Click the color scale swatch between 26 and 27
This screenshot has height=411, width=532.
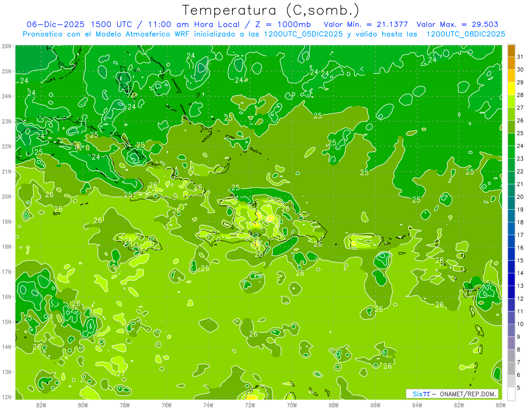(x=511, y=114)
